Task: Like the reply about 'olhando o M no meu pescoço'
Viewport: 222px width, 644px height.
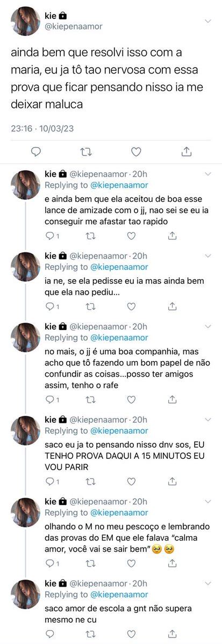Action: point(131,563)
